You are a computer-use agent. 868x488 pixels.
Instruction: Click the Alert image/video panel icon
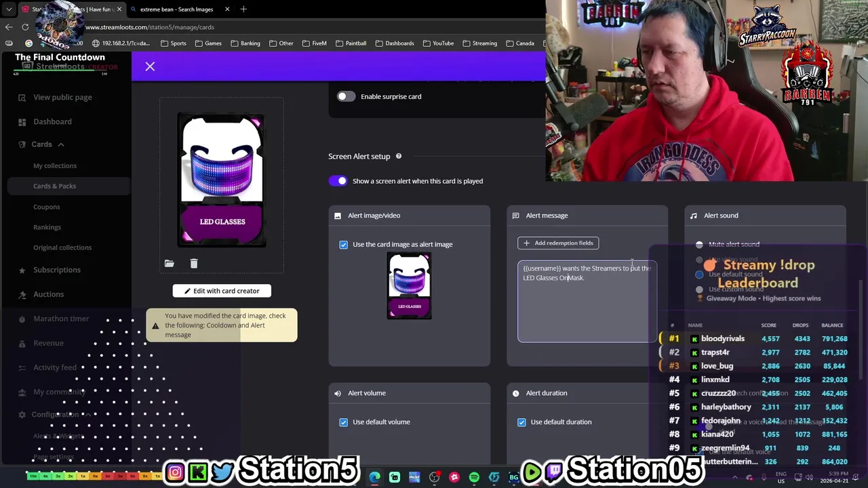(338, 216)
